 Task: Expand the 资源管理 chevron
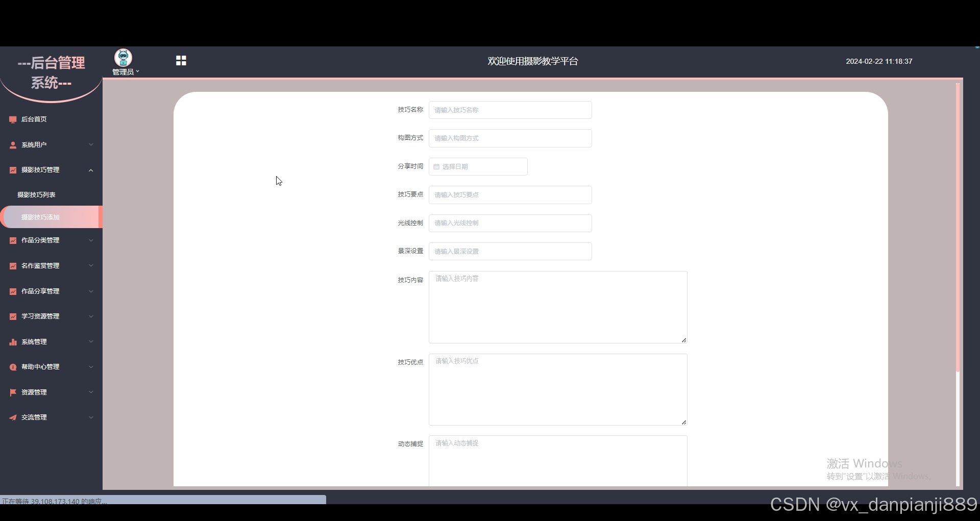click(91, 392)
